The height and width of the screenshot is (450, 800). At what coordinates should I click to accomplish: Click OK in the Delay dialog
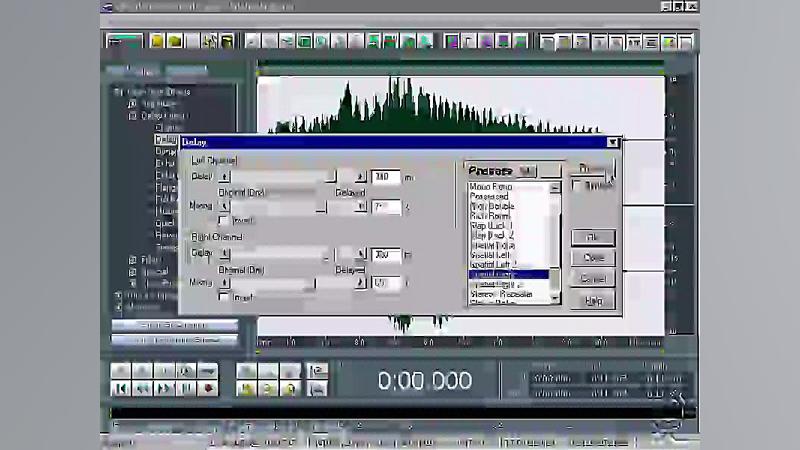pos(593,237)
